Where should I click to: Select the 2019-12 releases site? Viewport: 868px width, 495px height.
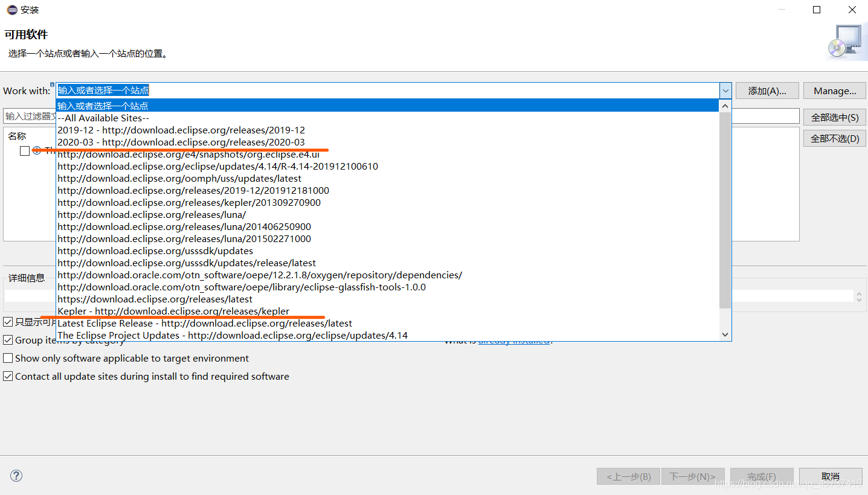tap(388, 130)
